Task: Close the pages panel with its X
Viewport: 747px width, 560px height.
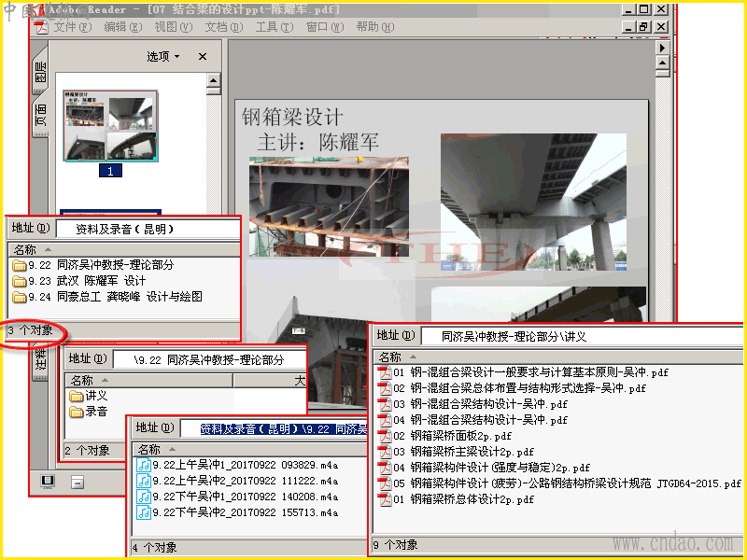Action: 203,56
